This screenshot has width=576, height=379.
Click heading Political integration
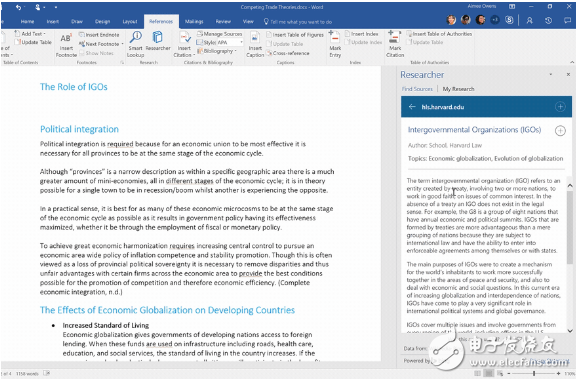(x=79, y=129)
